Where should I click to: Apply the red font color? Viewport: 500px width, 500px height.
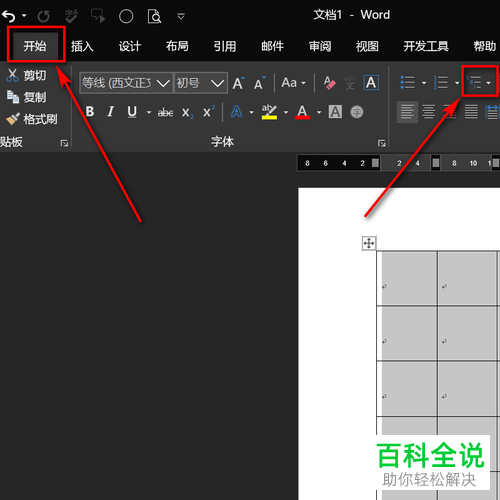click(302, 112)
